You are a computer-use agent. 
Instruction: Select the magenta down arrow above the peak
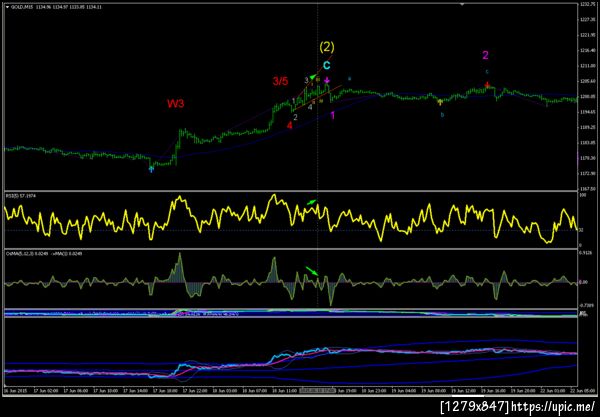pyautogui.click(x=327, y=80)
